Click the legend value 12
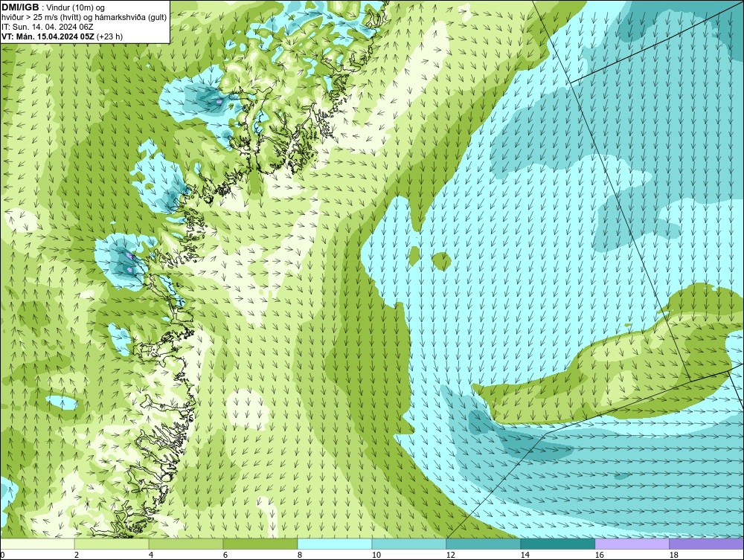 (450, 555)
